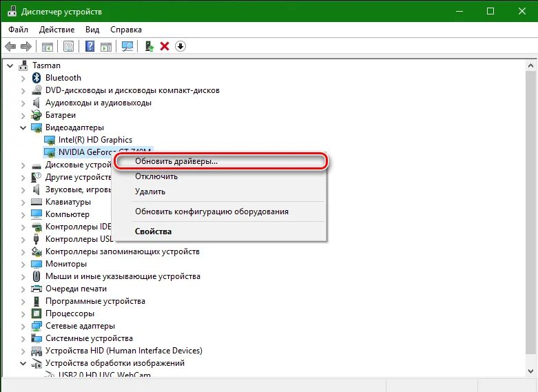The height and width of the screenshot is (392, 538).
Task: Click the Видеоадаптеры display adapter icon
Action: (37, 127)
